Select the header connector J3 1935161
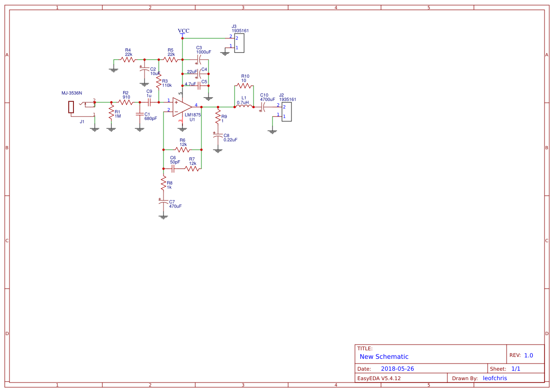 coord(239,43)
